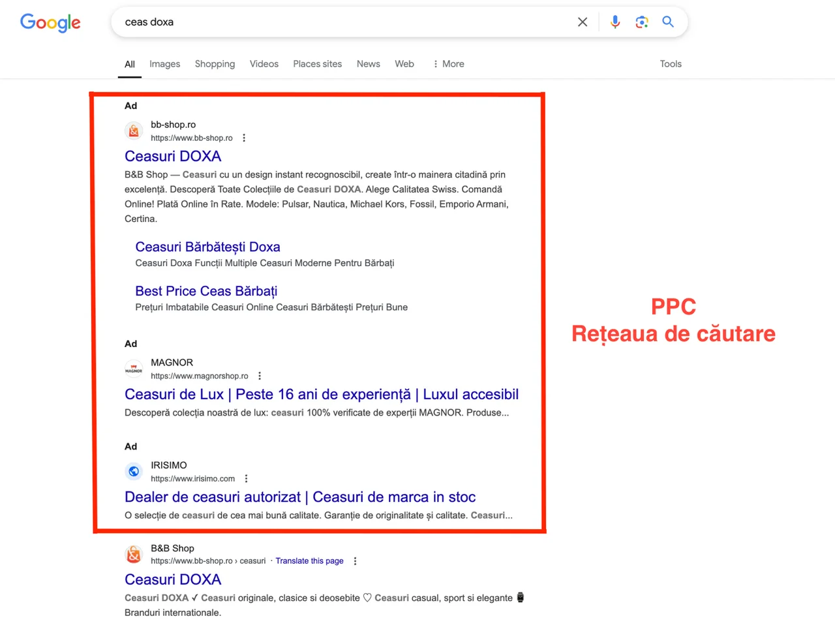Open the Best Price Ceas Bărbați link

[206, 291]
